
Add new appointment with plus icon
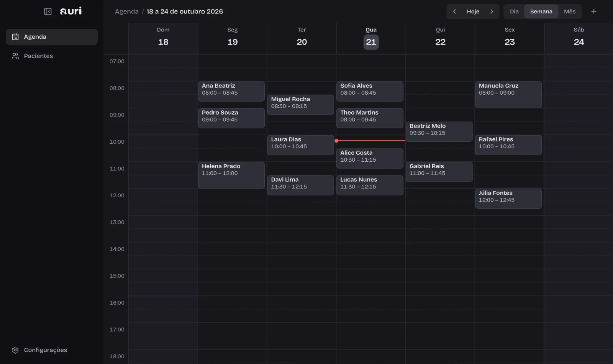click(594, 11)
